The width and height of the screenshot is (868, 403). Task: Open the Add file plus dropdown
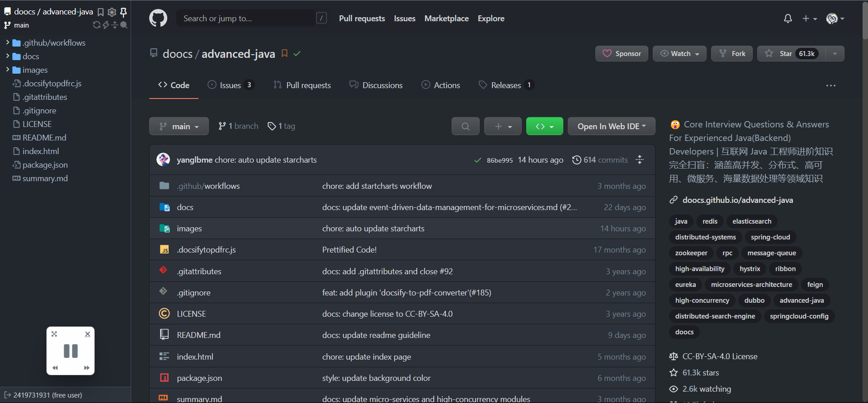pyautogui.click(x=503, y=126)
